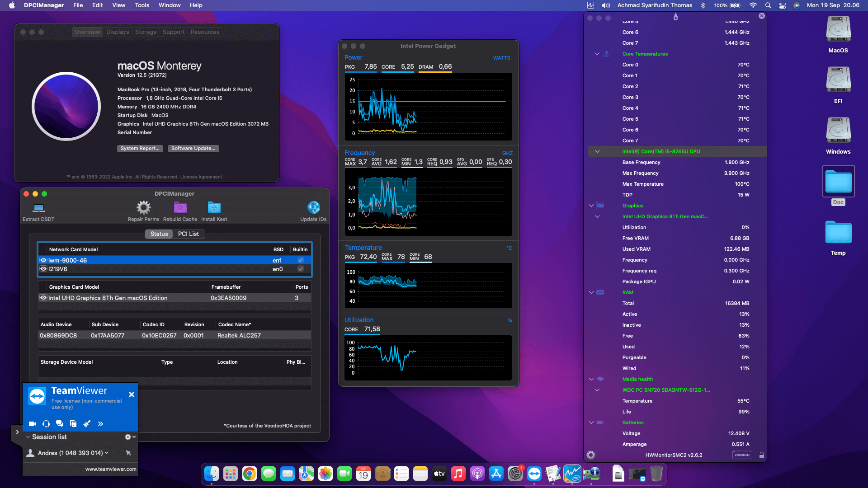Click the TeamViewer video camera icon
This screenshot has width=868, height=488.
point(33,424)
